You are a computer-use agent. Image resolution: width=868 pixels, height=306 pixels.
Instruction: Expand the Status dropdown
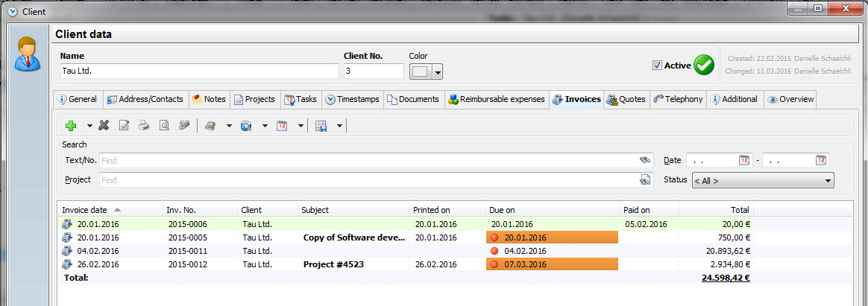[828, 180]
